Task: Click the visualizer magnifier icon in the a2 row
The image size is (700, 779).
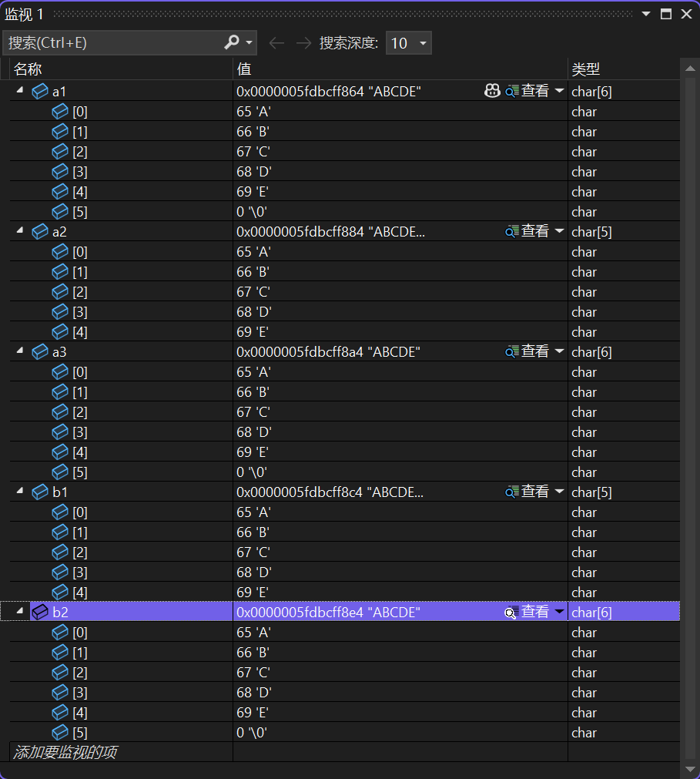Action: coord(512,231)
